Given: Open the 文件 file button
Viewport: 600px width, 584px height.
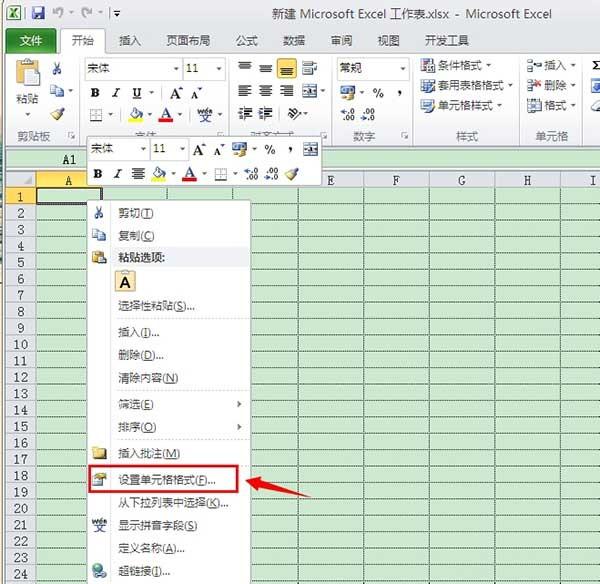Looking at the screenshot, I should click(31, 41).
